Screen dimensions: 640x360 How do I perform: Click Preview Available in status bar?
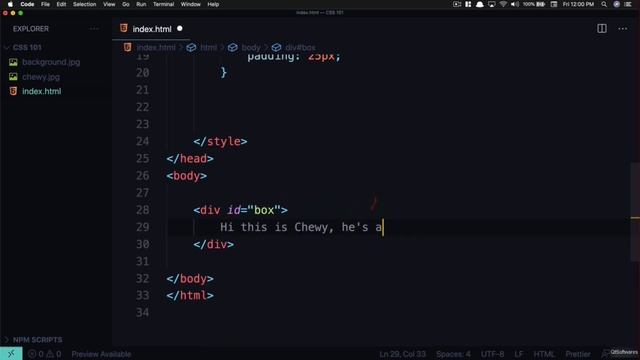tap(101, 354)
